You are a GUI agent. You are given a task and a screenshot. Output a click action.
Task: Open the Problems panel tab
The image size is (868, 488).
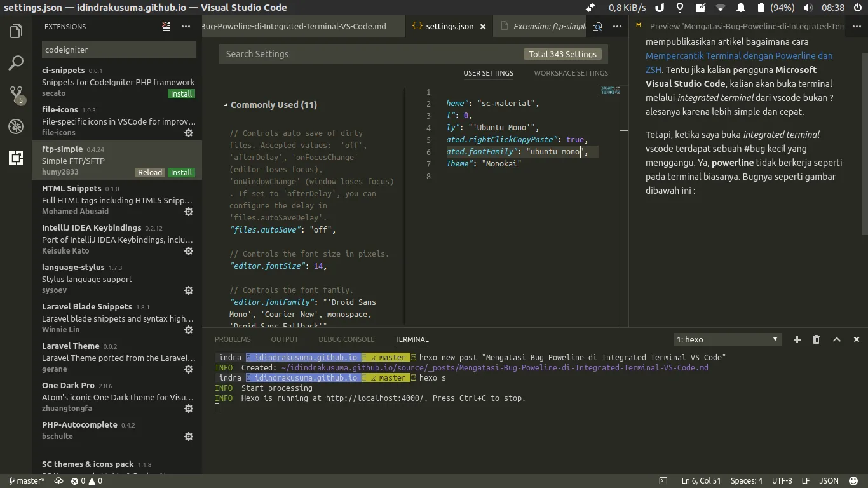233,339
